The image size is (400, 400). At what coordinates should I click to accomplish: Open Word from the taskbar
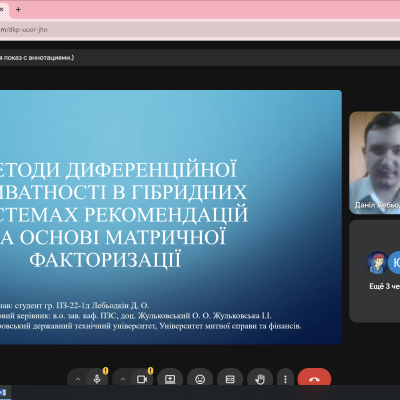point(3,392)
